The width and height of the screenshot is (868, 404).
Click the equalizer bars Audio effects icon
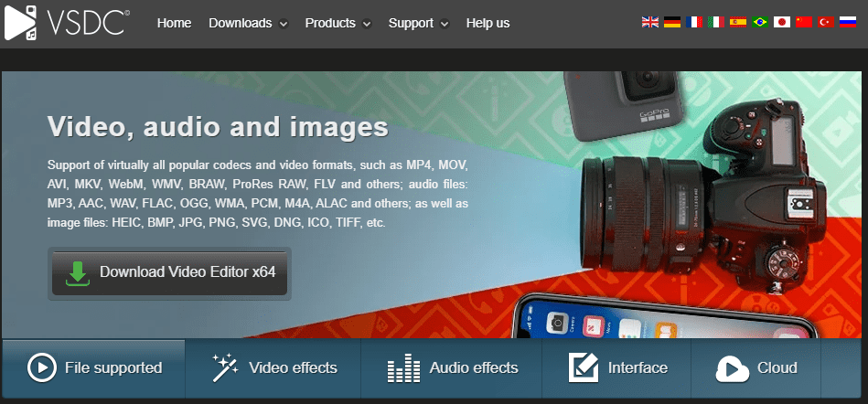point(403,367)
